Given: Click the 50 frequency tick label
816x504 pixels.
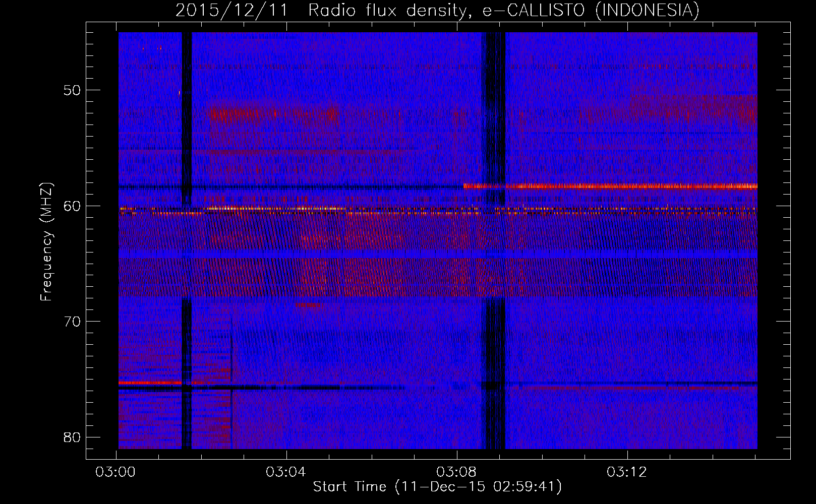Looking at the screenshot, I should pyautogui.click(x=73, y=90).
